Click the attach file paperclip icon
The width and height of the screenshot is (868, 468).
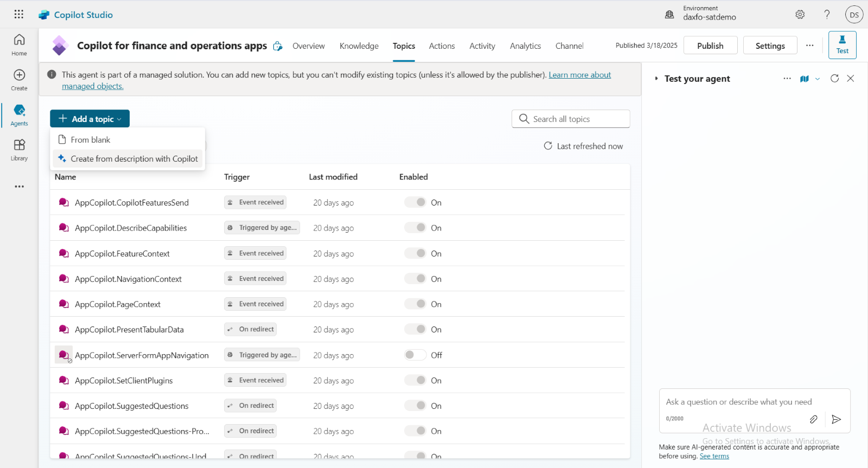(813, 419)
